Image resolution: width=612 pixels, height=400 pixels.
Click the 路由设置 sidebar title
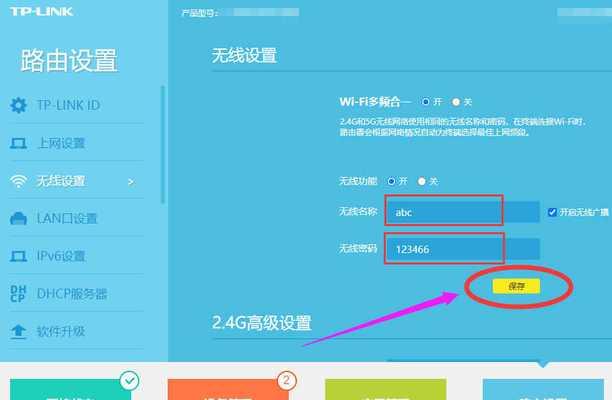click(69, 60)
